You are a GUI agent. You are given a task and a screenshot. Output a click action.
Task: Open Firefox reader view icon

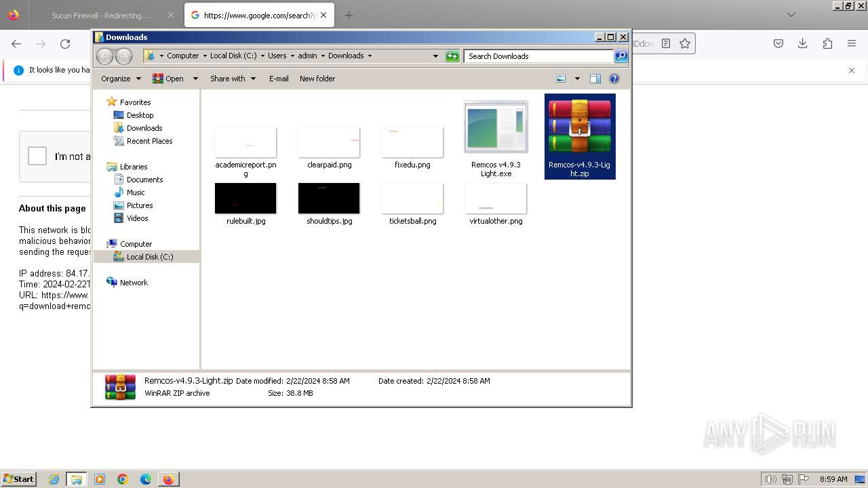666,43
